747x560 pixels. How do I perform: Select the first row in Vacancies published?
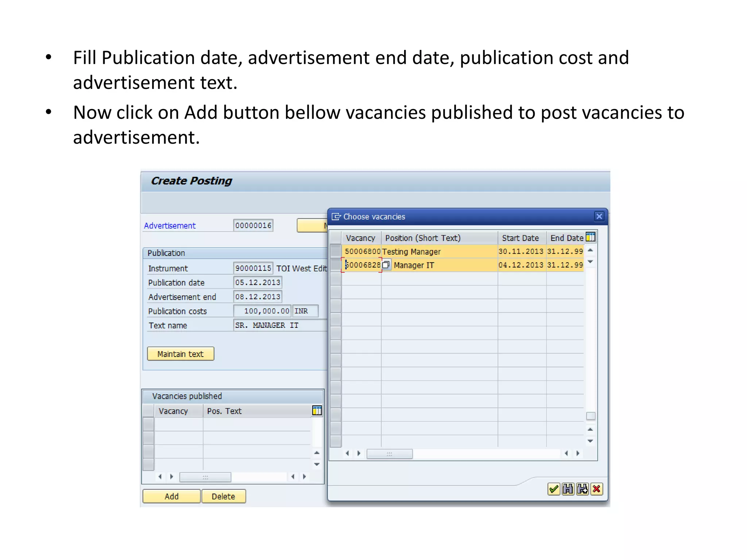point(148,424)
